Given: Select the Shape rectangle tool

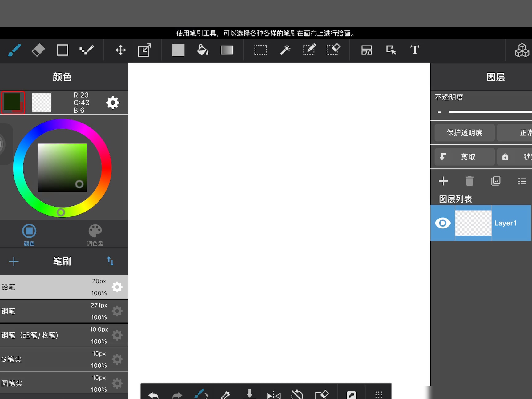Looking at the screenshot, I should [62, 50].
